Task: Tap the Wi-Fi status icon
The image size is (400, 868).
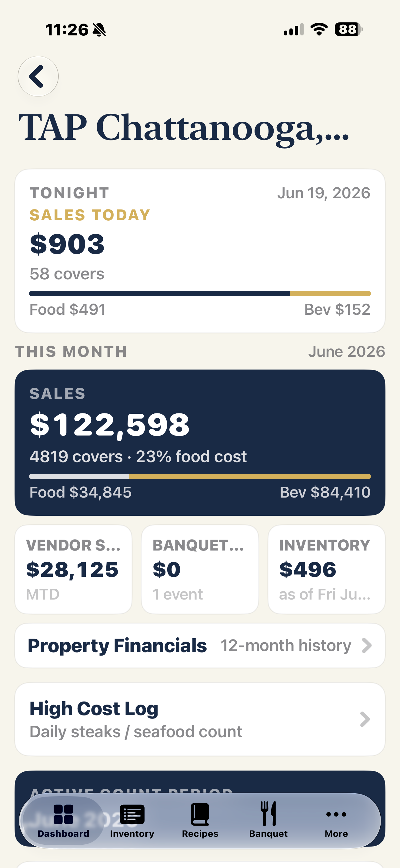Action: coord(319,29)
